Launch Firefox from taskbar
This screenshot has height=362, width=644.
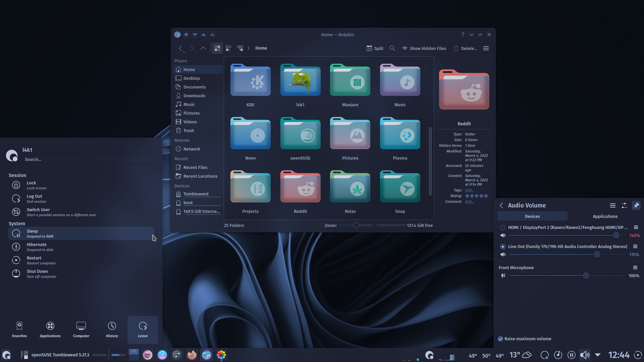192,355
